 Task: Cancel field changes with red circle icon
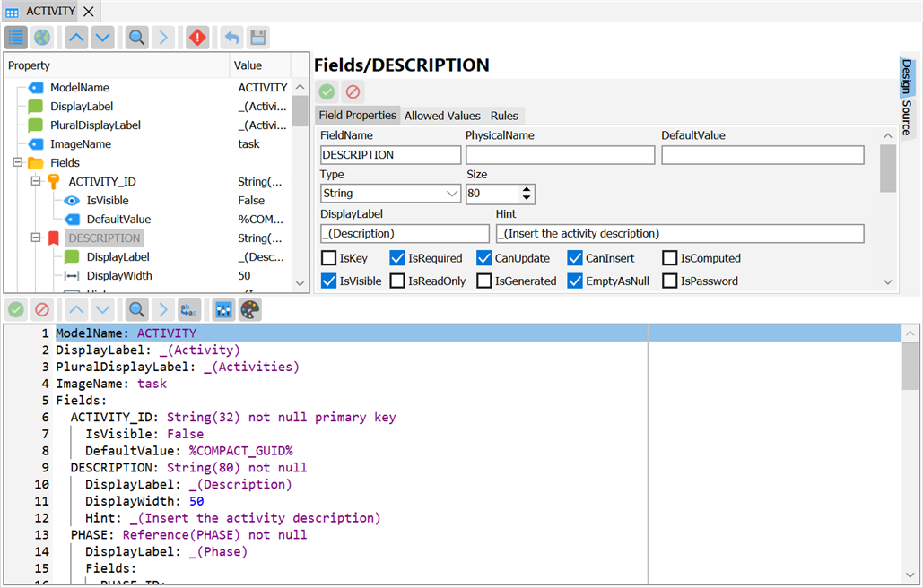[x=353, y=91]
